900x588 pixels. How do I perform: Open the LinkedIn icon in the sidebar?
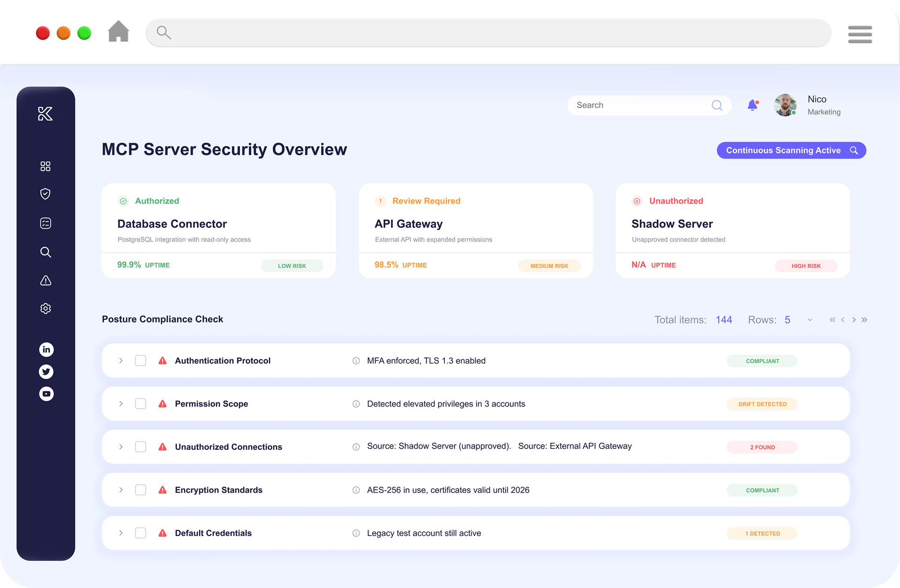pos(46,350)
